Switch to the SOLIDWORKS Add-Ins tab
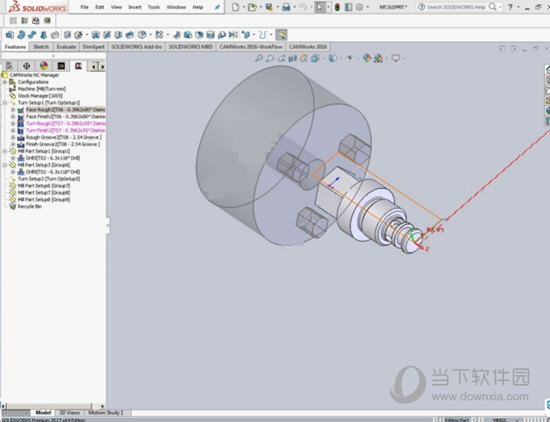This screenshot has height=422, width=550. tap(137, 47)
